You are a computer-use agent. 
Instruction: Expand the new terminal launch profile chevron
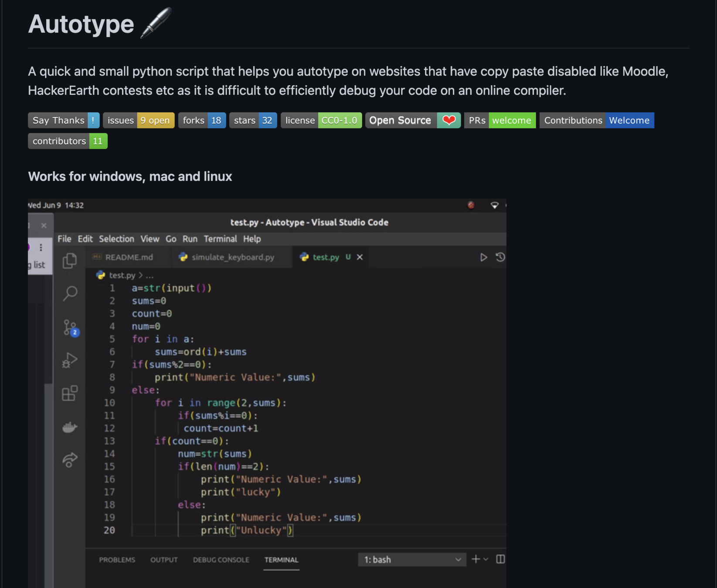click(x=486, y=559)
